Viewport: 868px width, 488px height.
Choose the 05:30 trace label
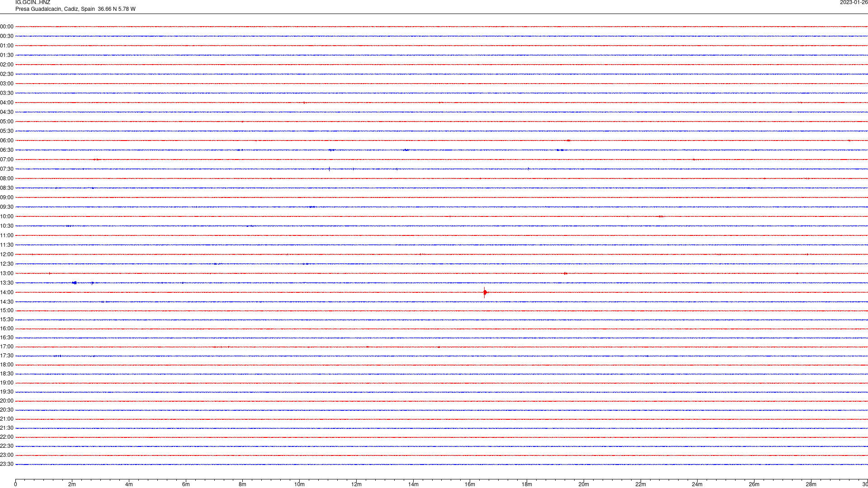7,131
